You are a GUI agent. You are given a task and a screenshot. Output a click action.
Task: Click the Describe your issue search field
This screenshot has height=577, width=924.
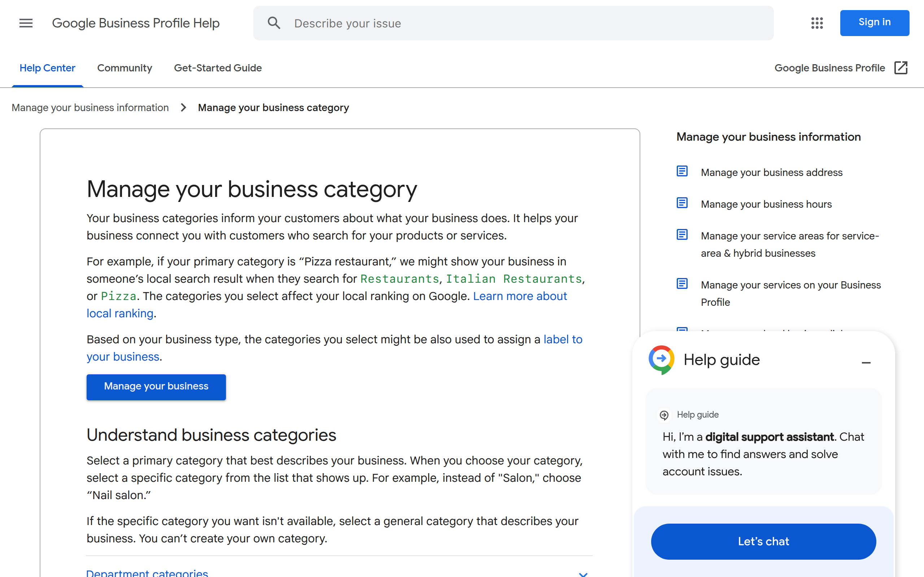[420, 23]
